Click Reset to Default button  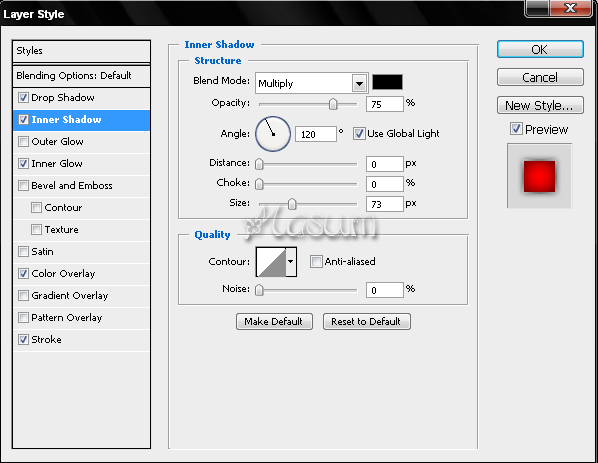tap(367, 322)
